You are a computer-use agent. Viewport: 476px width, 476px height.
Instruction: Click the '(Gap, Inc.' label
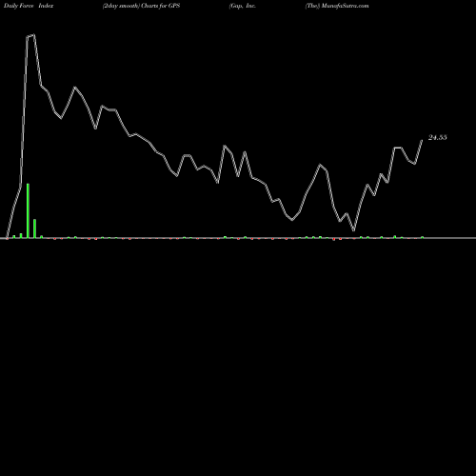(243, 6)
